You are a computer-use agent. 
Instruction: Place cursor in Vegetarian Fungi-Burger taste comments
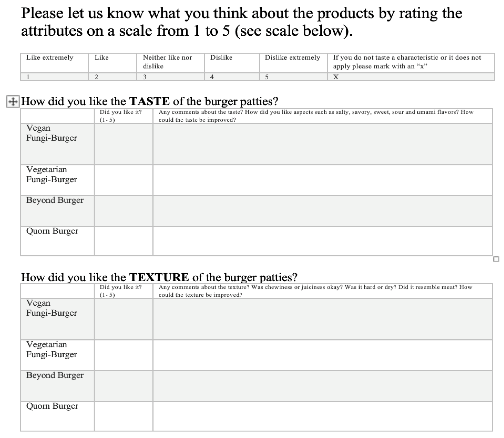322,180
